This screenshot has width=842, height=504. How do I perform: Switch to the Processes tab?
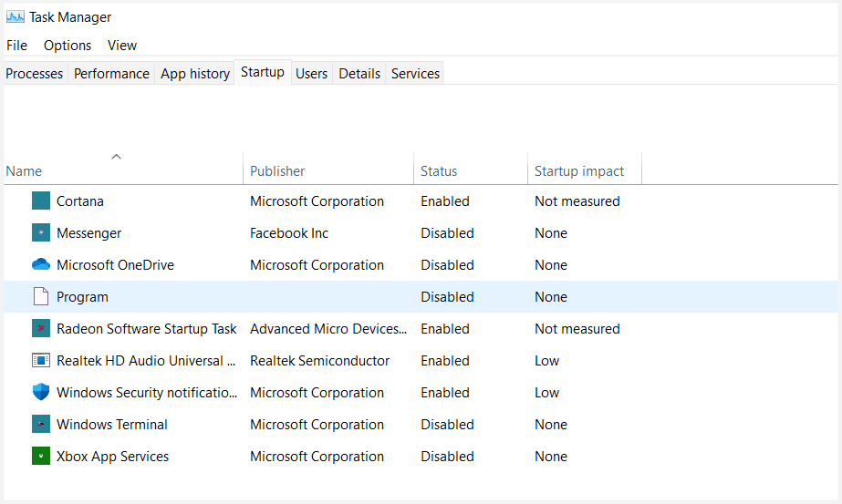(35, 74)
